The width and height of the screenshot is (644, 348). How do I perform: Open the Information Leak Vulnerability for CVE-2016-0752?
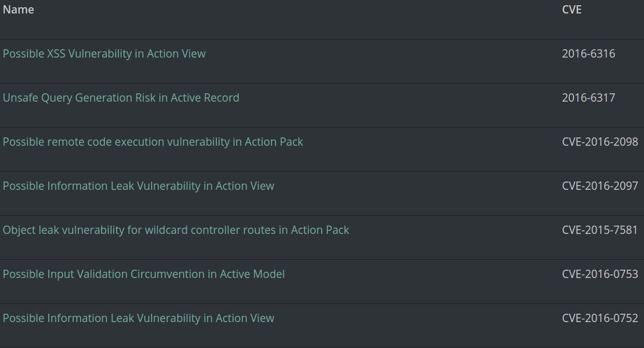tap(138, 318)
